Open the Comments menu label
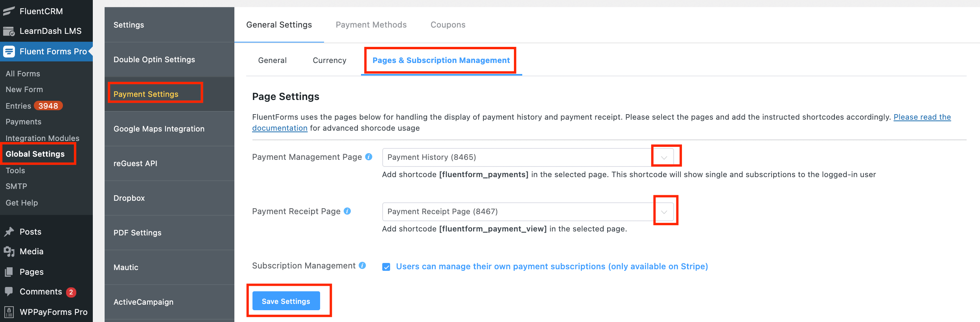The height and width of the screenshot is (322, 980). click(x=41, y=292)
